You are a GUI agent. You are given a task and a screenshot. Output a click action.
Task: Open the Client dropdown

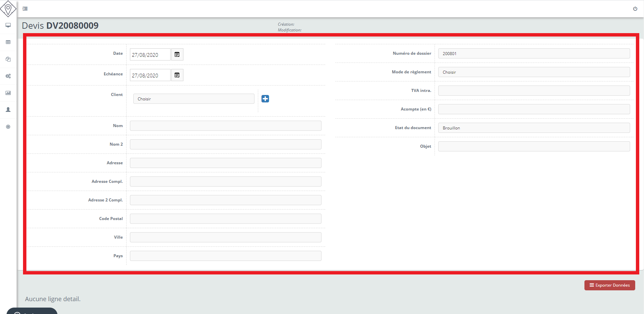point(194,99)
